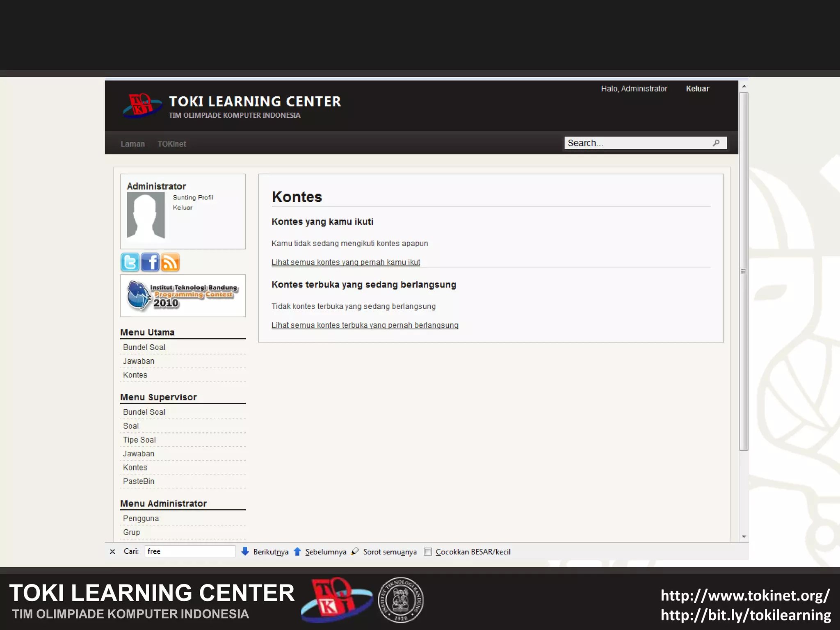Click the TOKI logo in header
Viewport: 840px width, 630px height.
(142, 106)
